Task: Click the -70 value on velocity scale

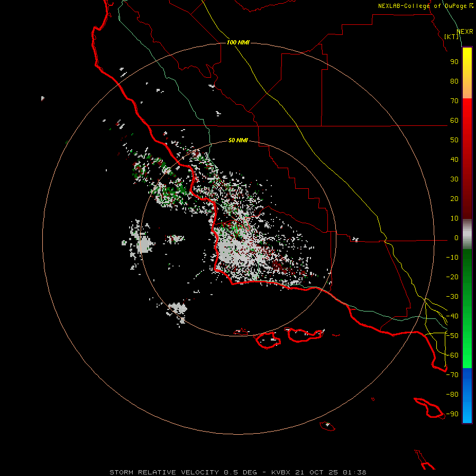Action: [452, 375]
